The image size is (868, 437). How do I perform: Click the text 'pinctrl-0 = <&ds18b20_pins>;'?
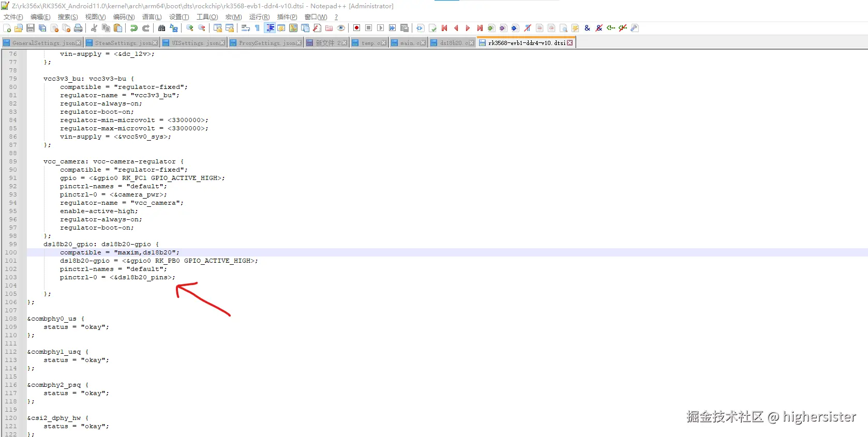[117, 277]
